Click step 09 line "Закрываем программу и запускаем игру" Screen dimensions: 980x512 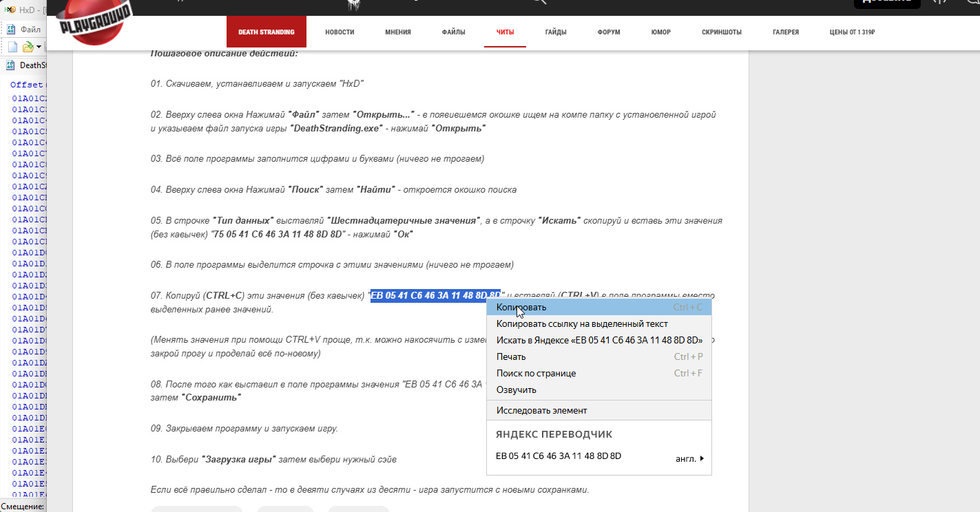click(x=244, y=428)
